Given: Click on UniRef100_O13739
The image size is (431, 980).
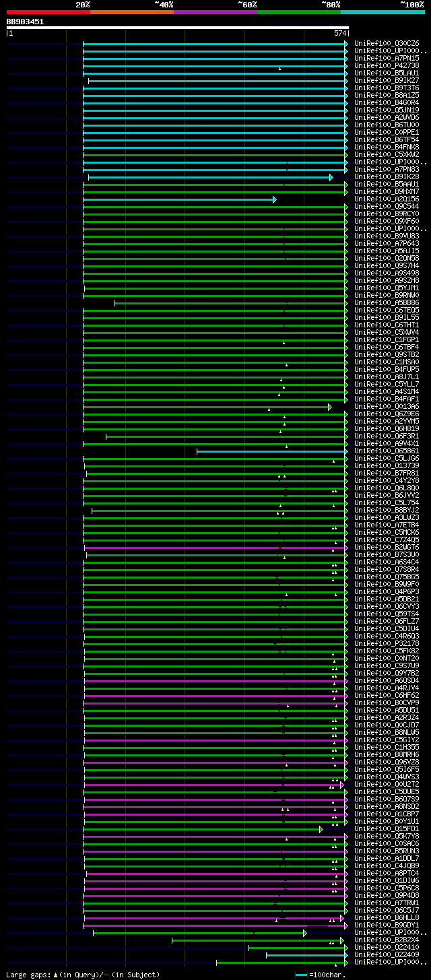Looking at the screenshot, I should (x=387, y=465).
